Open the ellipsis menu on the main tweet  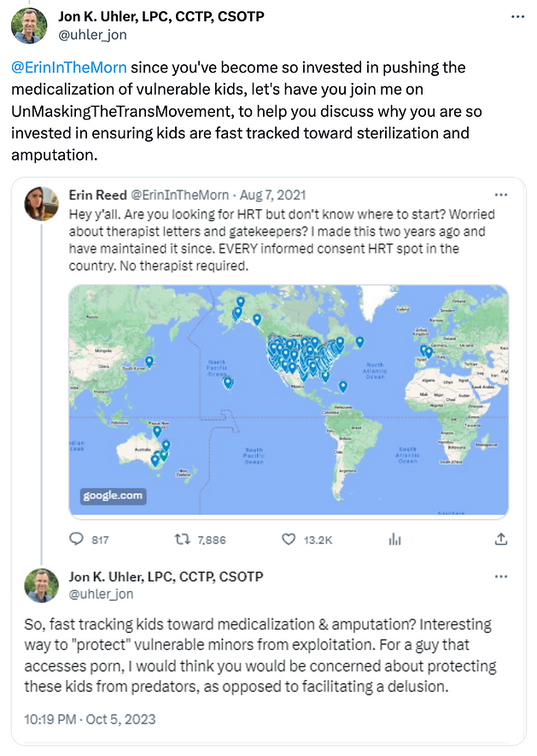pyautogui.click(x=517, y=15)
